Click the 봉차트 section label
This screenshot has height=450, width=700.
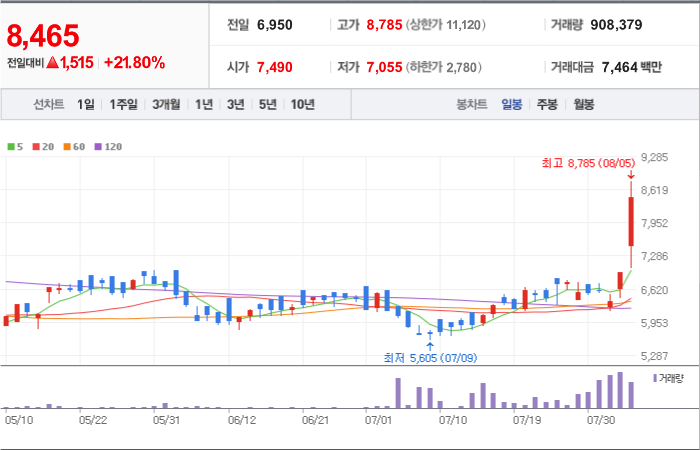(x=471, y=105)
